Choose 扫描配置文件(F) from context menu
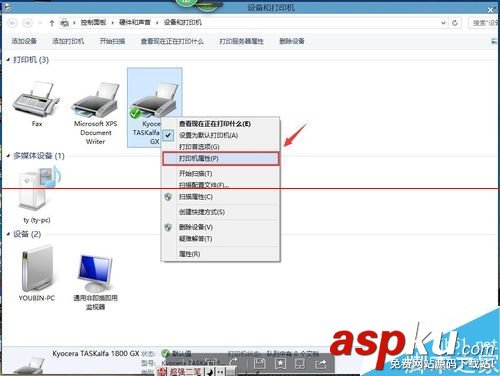500x376 pixels. [x=220, y=185]
